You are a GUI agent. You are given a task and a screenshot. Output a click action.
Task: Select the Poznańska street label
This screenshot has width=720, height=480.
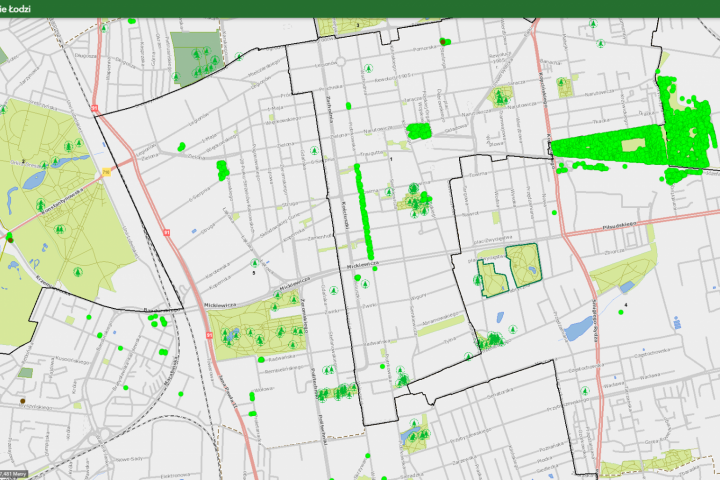pyautogui.click(x=550, y=446)
